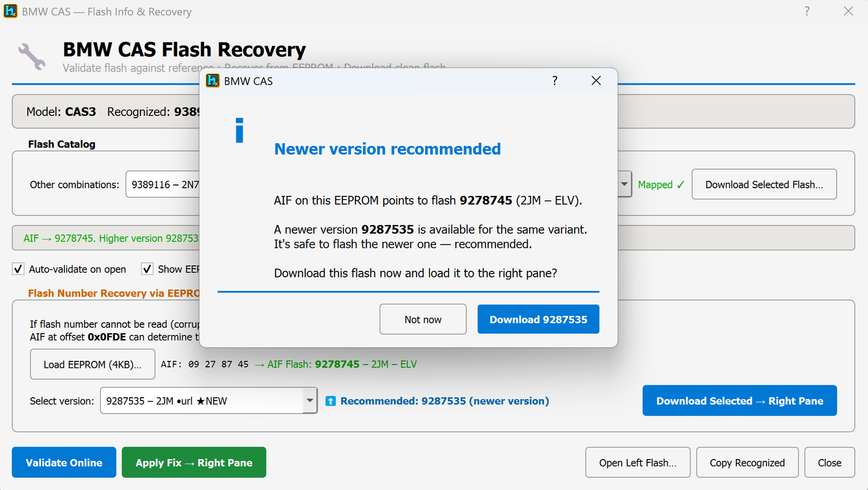The height and width of the screenshot is (490, 868).
Task: Click the Close button at bottom right
Action: click(x=829, y=462)
